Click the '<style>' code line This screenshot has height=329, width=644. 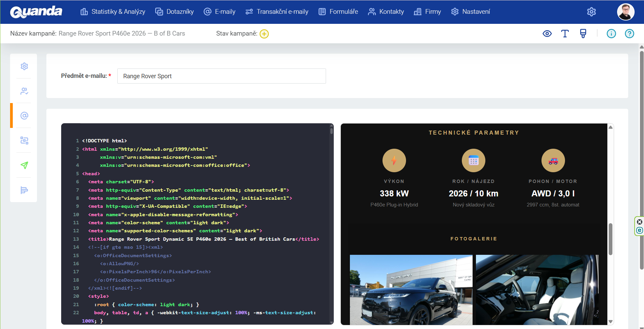coord(98,296)
